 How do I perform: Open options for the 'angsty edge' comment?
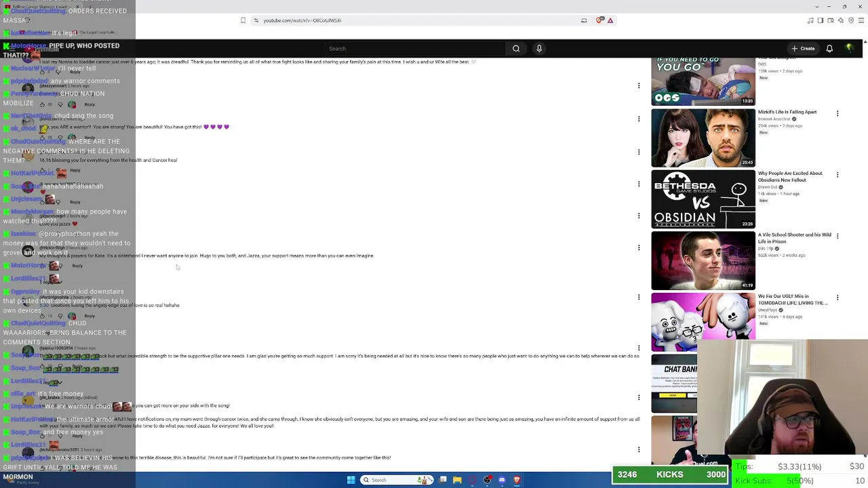(x=639, y=297)
